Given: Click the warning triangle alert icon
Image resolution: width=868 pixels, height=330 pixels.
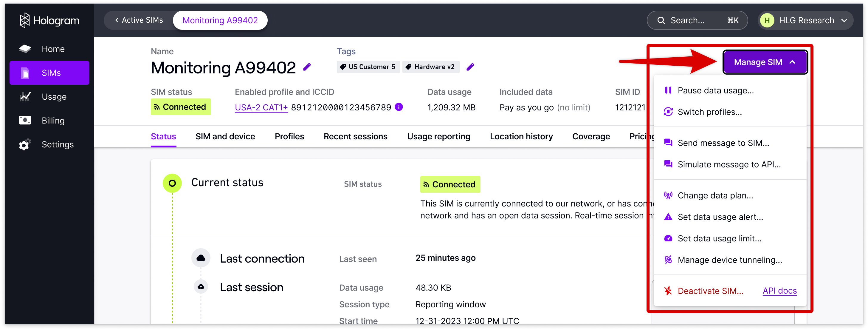Looking at the screenshot, I should [668, 217].
